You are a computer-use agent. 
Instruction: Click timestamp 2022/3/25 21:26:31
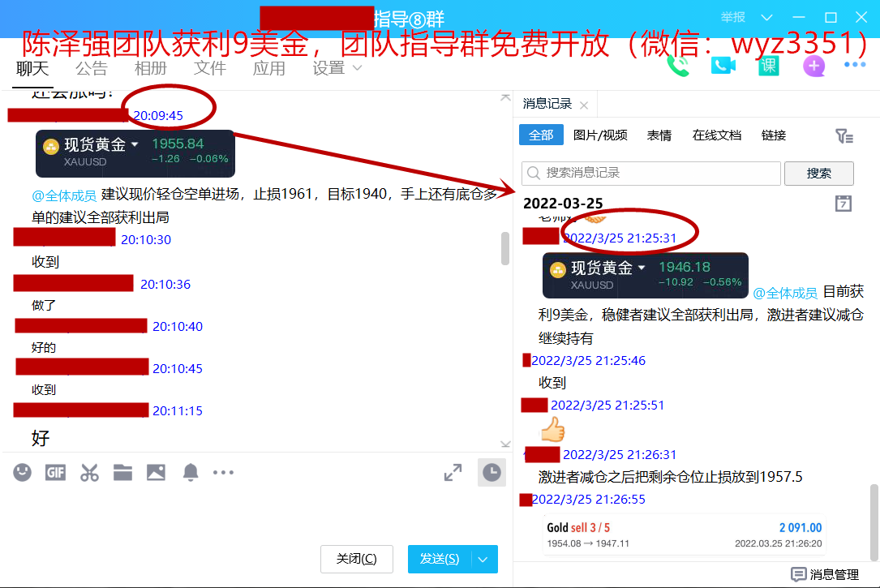(620, 454)
